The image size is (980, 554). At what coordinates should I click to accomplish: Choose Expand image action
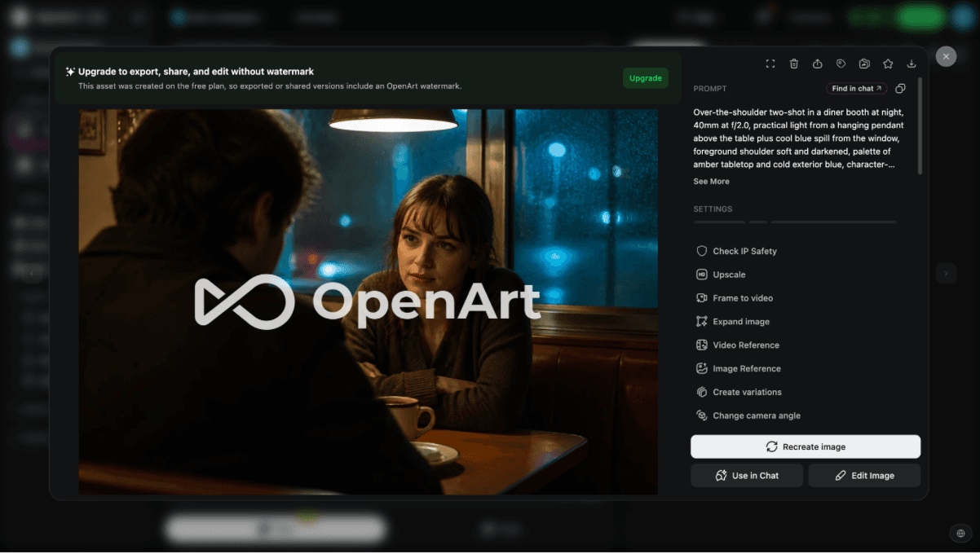[x=733, y=322]
